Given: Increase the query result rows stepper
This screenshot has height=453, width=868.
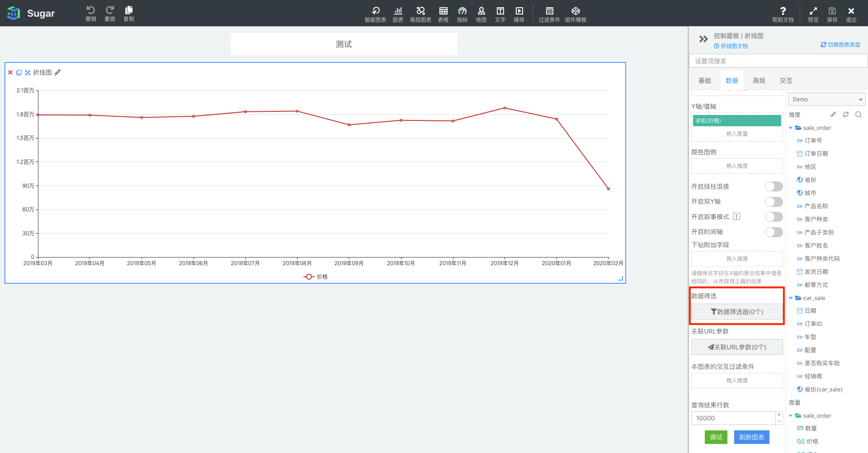Looking at the screenshot, I should tap(779, 415).
